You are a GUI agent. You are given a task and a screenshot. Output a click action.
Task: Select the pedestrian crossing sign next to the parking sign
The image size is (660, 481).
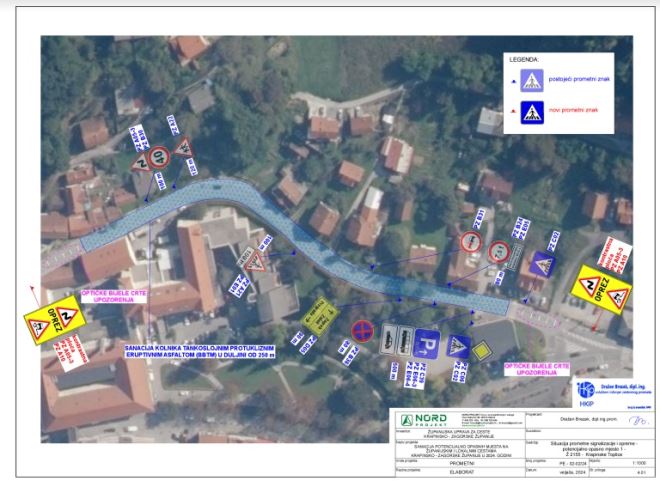[459, 346]
